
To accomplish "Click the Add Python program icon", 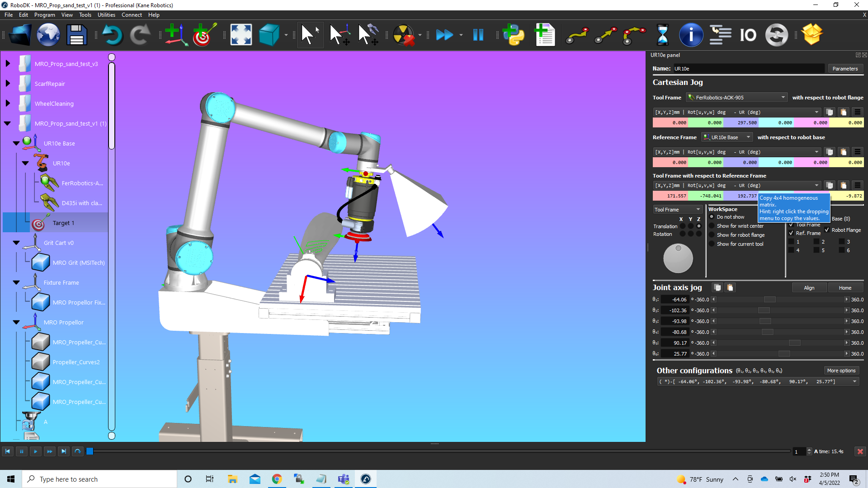I will (x=514, y=35).
